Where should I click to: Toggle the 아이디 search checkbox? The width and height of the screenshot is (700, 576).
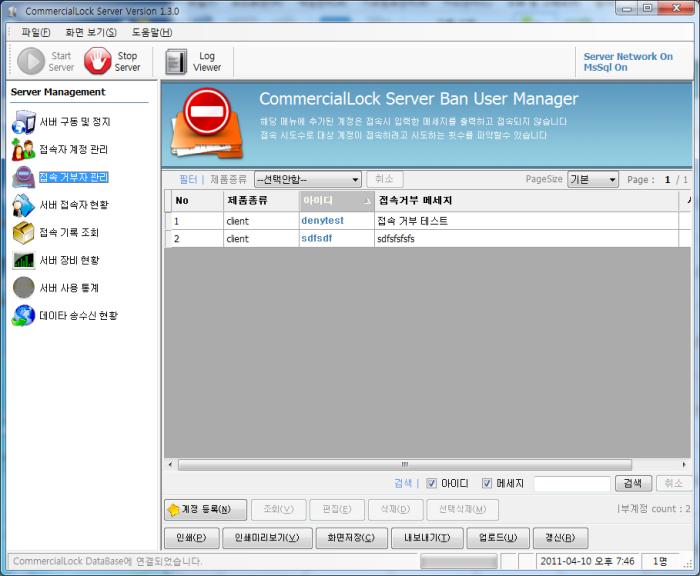pyautogui.click(x=431, y=483)
